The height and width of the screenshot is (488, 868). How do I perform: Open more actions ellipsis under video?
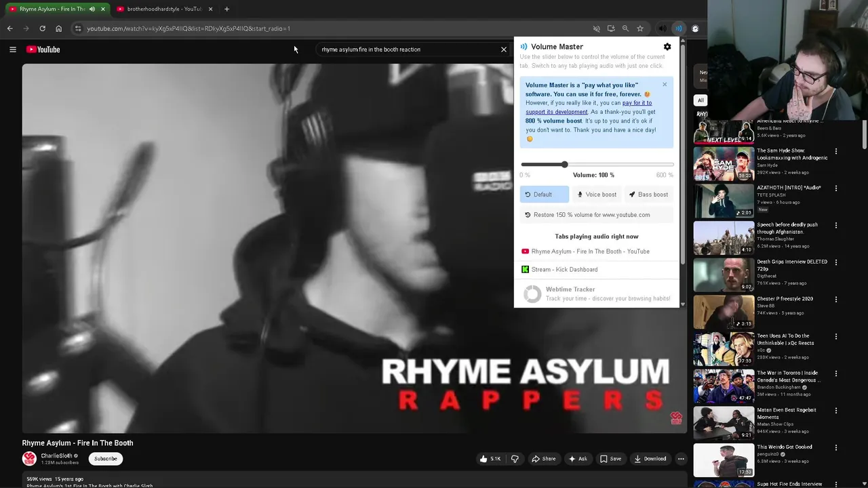pos(681,459)
